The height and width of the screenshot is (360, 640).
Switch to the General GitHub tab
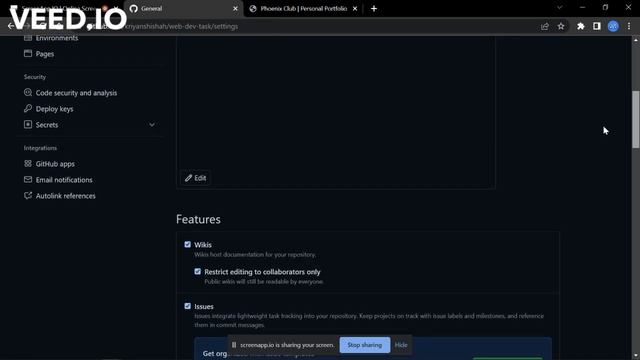(183, 9)
